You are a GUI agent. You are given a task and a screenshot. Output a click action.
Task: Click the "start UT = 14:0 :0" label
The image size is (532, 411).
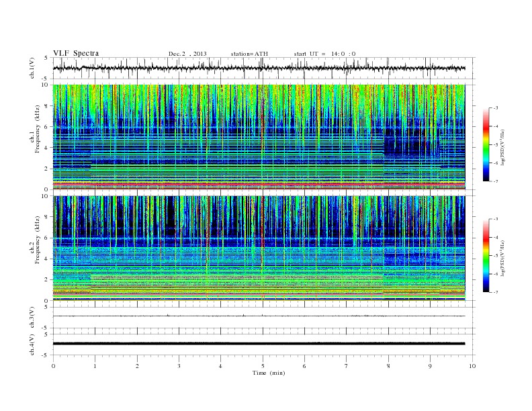point(324,54)
